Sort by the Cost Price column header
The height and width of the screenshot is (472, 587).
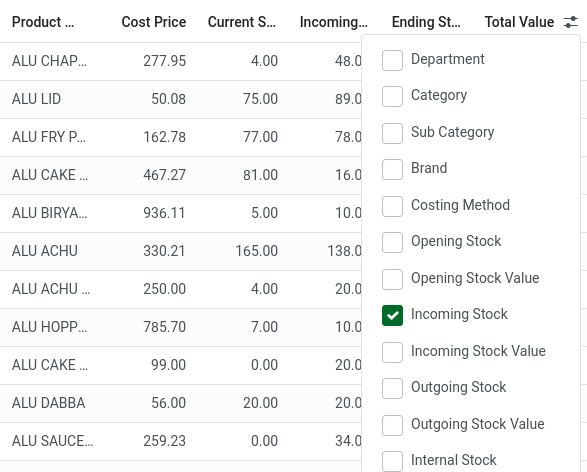point(153,22)
